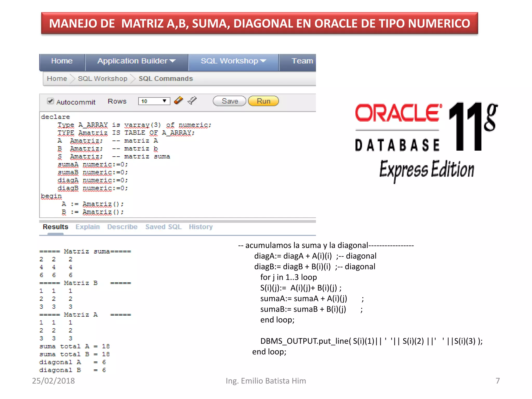This screenshot has height=399, width=532.
Task: Click the '===== Matriz A =====' output header
Action: pos(85,315)
